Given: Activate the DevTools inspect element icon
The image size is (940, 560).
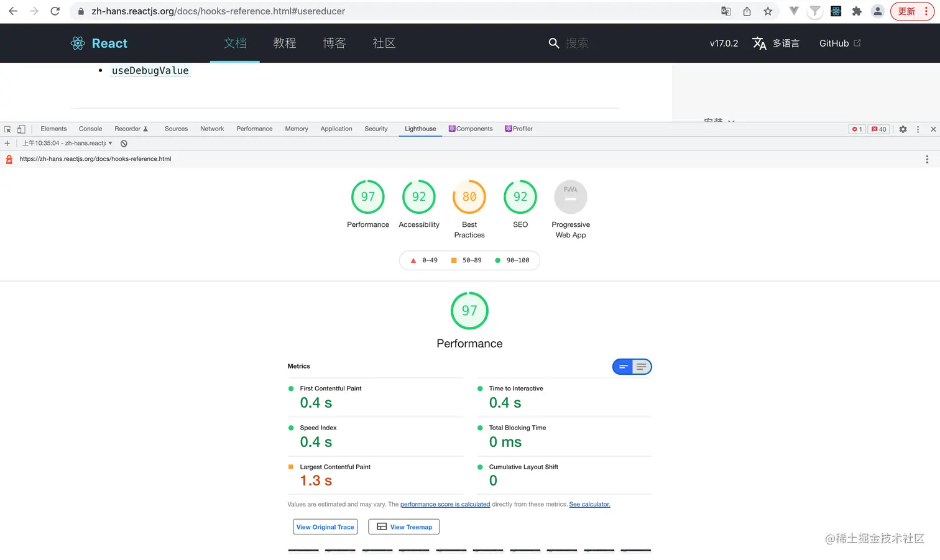Looking at the screenshot, I should pos(7,129).
